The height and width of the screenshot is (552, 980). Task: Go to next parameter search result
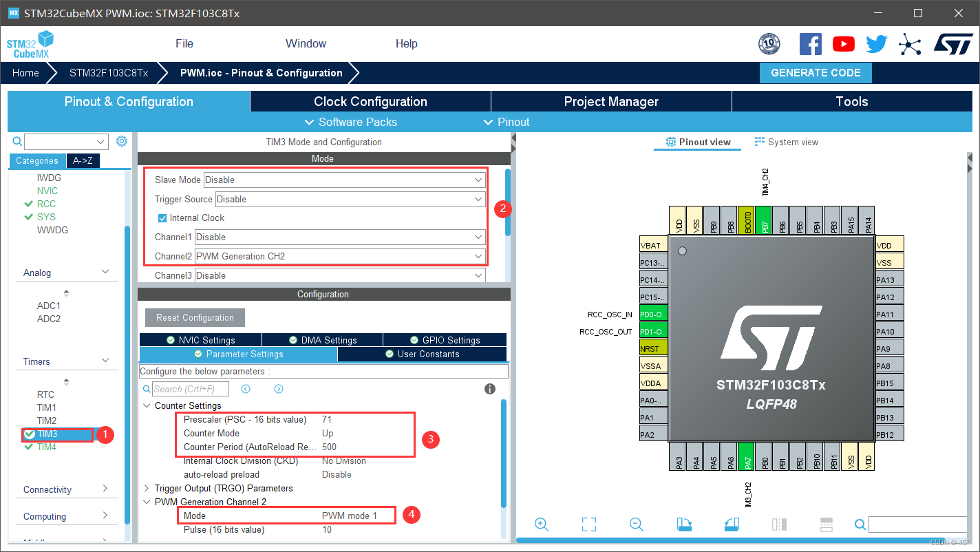coord(279,389)
